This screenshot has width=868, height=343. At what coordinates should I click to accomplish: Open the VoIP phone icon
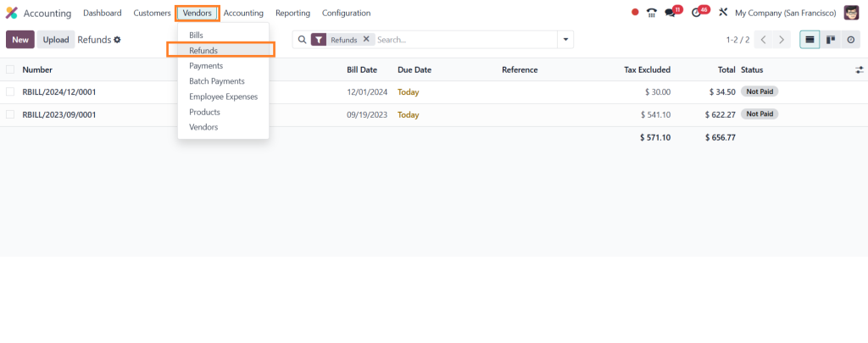click(652, 13)
